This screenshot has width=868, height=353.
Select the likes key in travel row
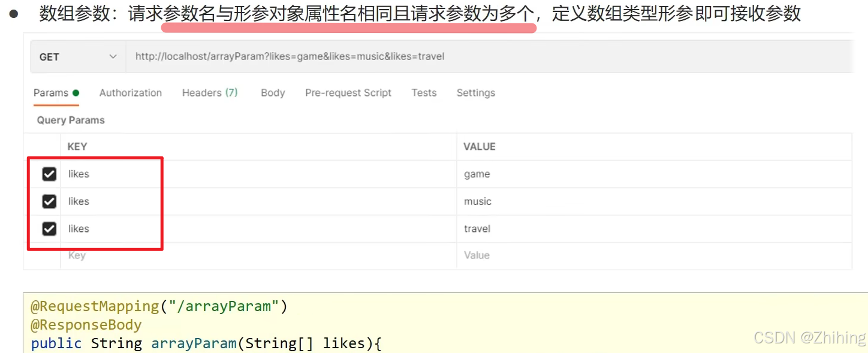click(79, 229)
